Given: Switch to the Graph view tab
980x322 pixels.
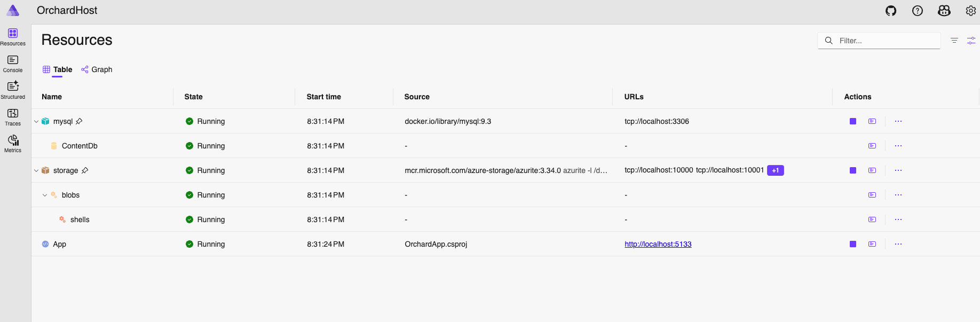Looking at the screenshot, I should (x=97, y=69).
